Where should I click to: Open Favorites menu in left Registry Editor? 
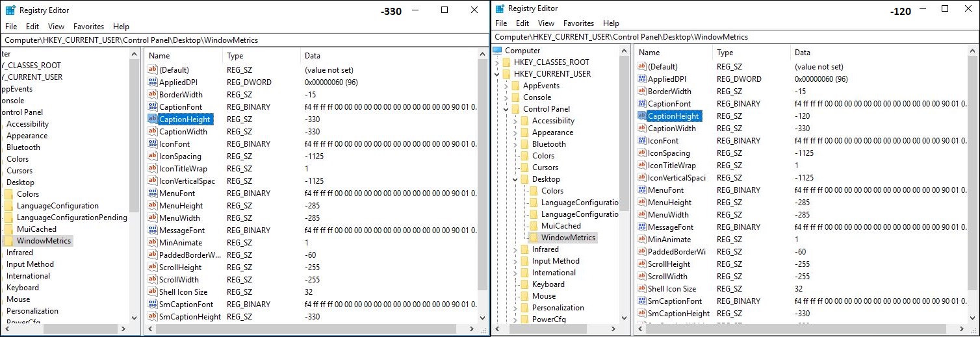point(88,27)
